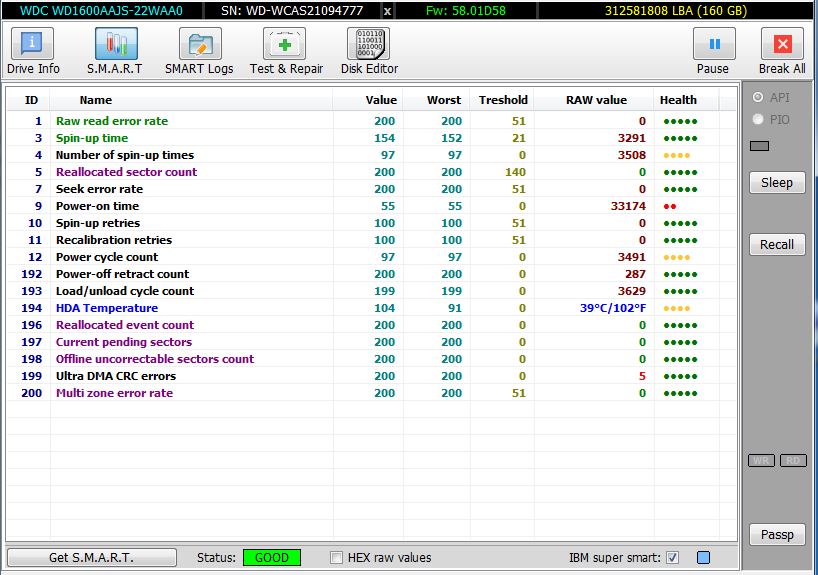Click the Pause icon button
The width and height of the screenshot is (818, 575).
(714, 44)
